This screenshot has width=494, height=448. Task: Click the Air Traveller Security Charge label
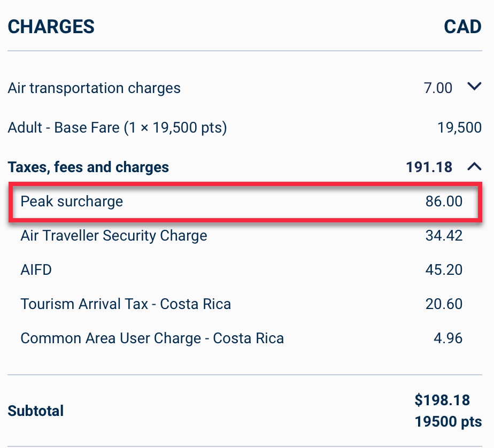click(x=114, y=236)
